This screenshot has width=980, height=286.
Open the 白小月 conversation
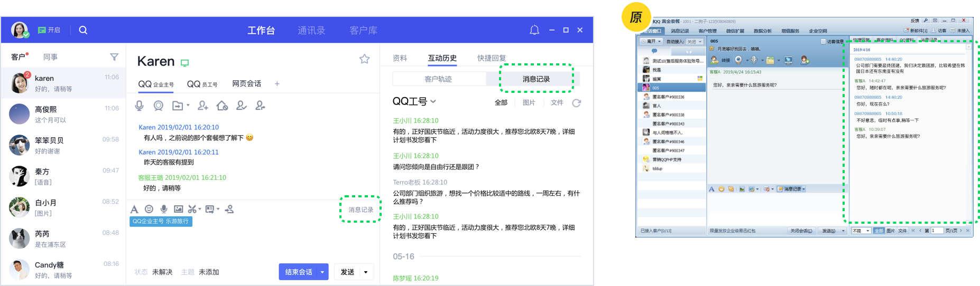click(x=63, y=207)
